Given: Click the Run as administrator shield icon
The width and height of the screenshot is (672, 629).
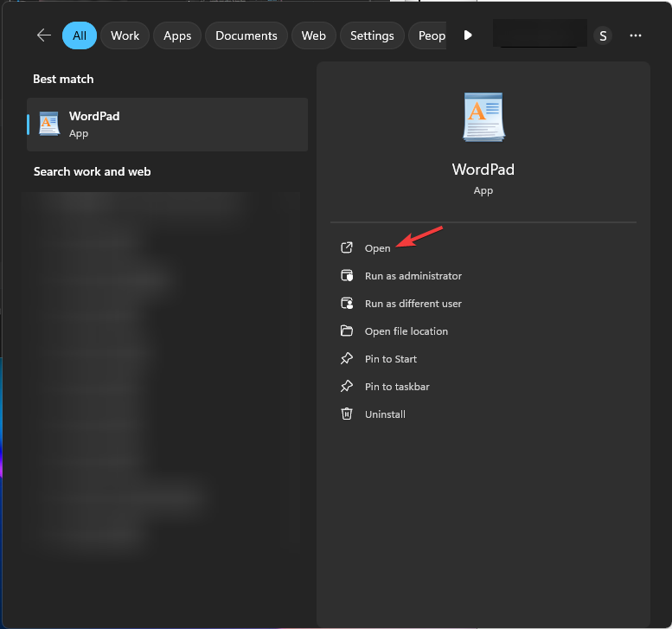Looking at the screenshot, I should pos(347,276).
